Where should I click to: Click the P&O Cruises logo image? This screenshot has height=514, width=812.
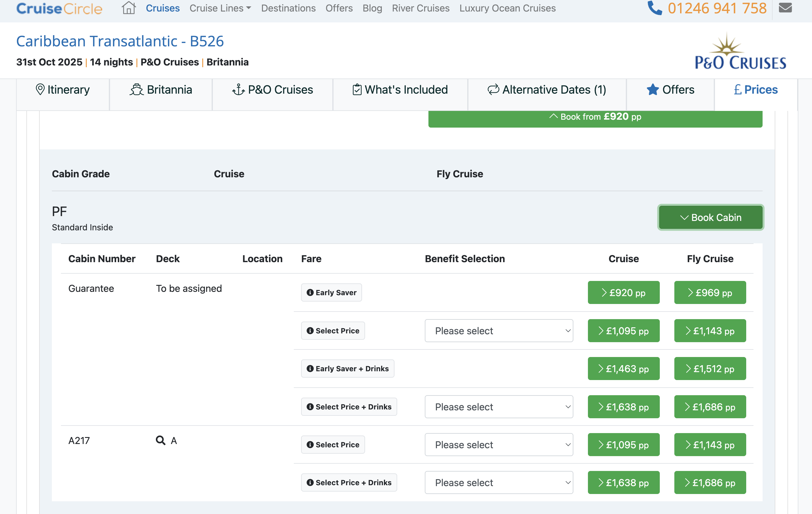click(740, 51)
